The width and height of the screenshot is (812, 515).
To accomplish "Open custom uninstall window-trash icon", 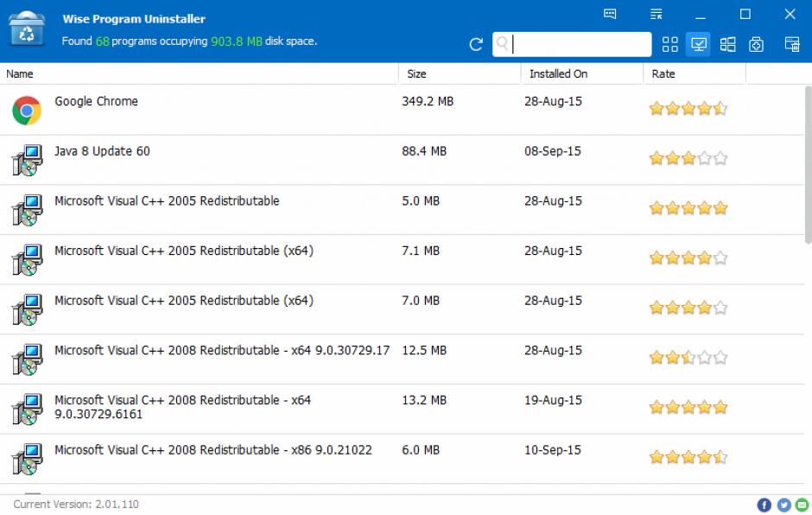I will pos(792,45).
